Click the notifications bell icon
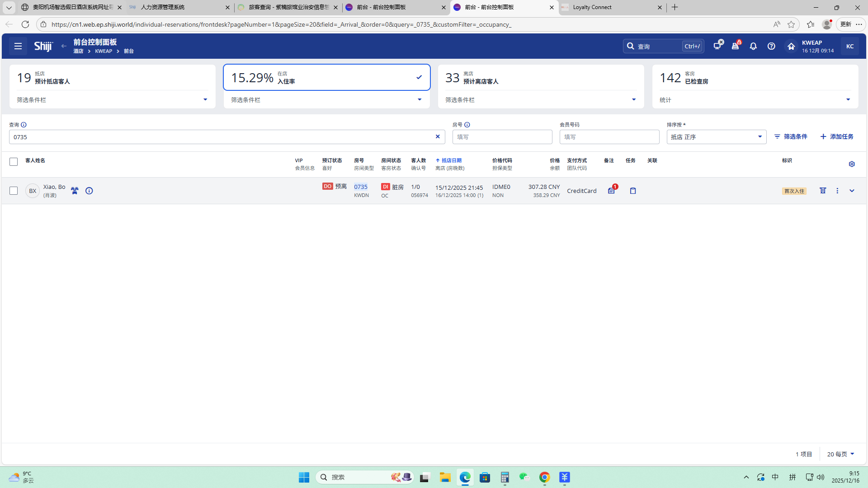 [x=753, y=46]
